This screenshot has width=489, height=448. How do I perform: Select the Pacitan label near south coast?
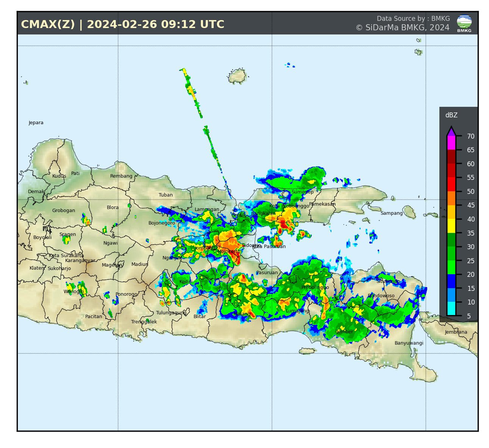[94, 317]
